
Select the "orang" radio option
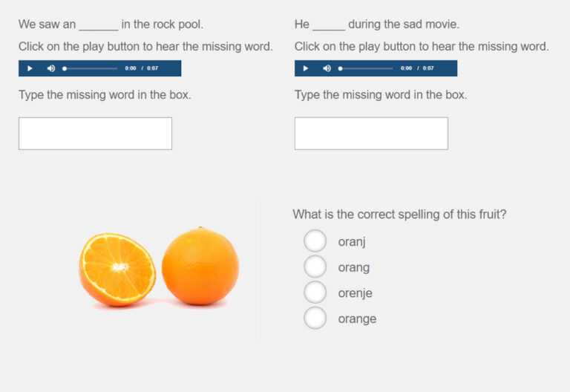315,267
